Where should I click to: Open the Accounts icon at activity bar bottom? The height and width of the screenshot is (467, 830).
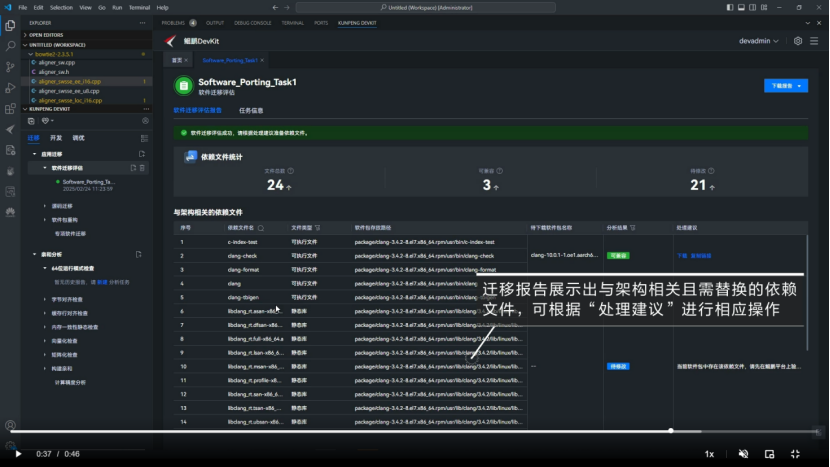[10, 425]
